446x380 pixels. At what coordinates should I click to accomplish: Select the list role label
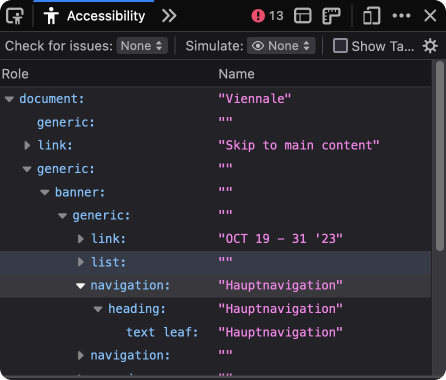108,262
